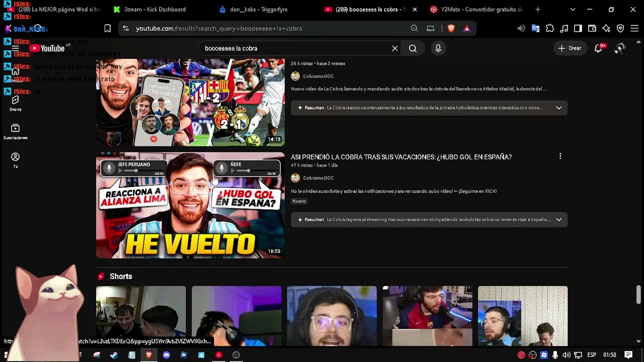This screenshot has height=362, width=644.
Task: Open Suscripciones in the sidebar
Action: coord(15,131)
